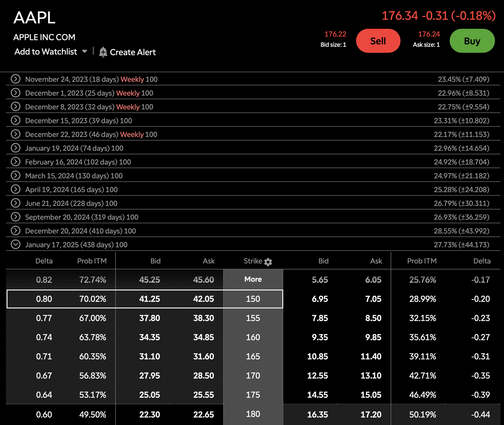
Task: Click the put-side Prob ITM column header
Action: coord(422,261)
